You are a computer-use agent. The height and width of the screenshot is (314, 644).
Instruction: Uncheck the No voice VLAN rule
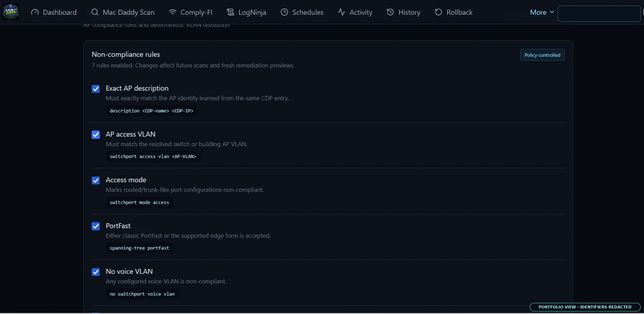(96, 272)
